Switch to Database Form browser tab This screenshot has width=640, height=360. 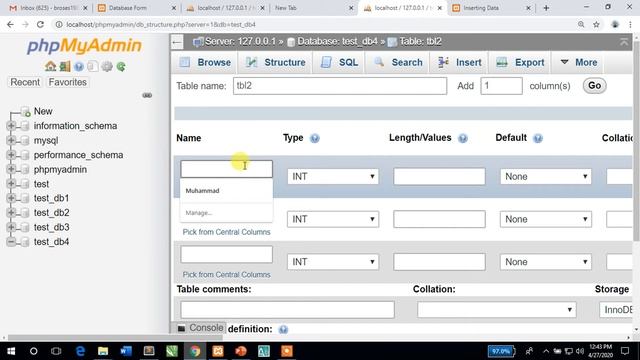tap(127, 8)
